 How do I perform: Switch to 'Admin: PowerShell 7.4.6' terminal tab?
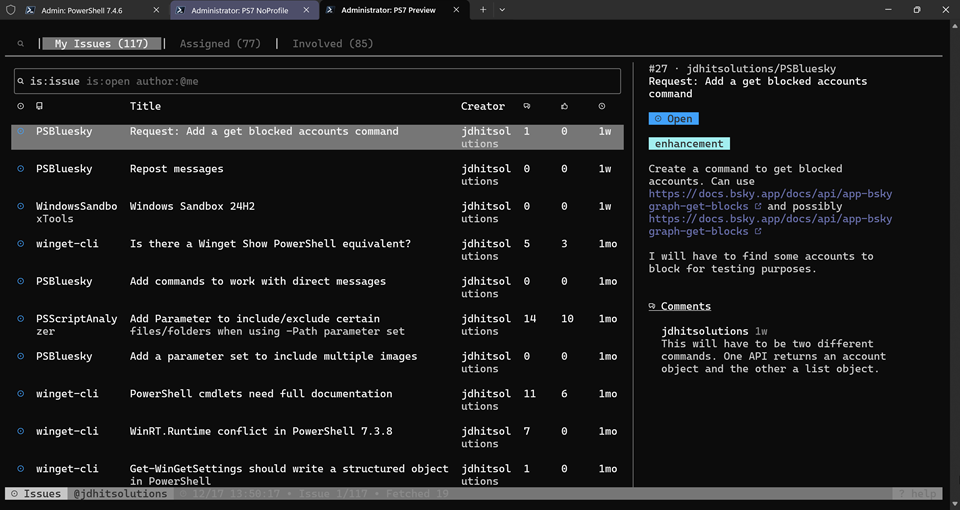[x=82, y=10]
